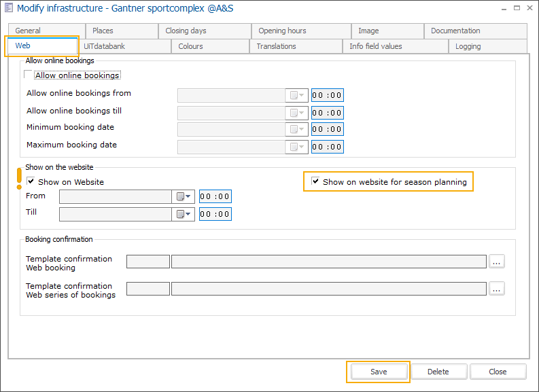The width and height of the screenshot is (539, 392).
Task: Close the window via title bar X
Action: click(529, 8)
